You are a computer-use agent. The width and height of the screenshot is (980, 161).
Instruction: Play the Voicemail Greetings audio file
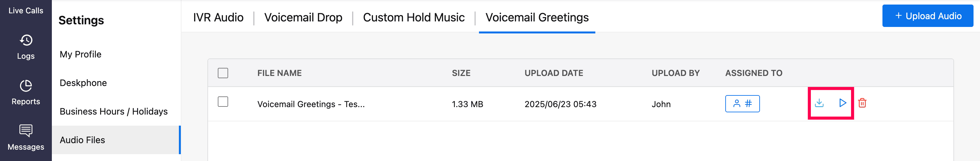coord(842,103)
